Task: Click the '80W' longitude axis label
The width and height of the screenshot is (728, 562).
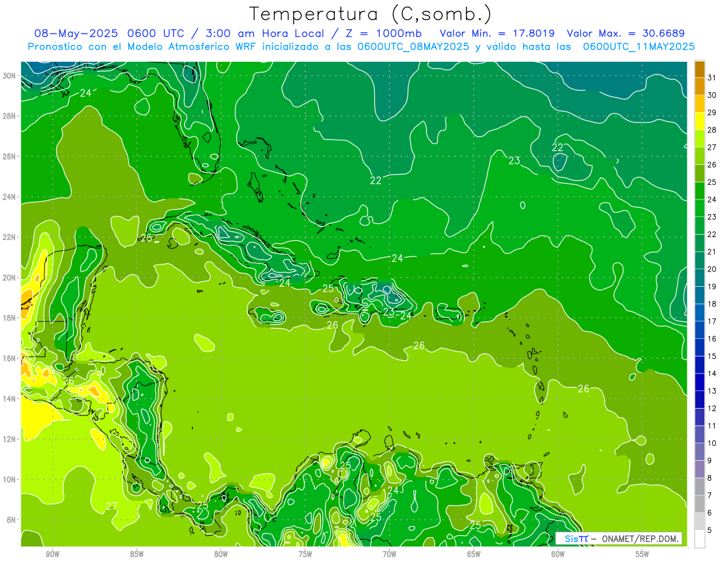Action: coord(221,554)
